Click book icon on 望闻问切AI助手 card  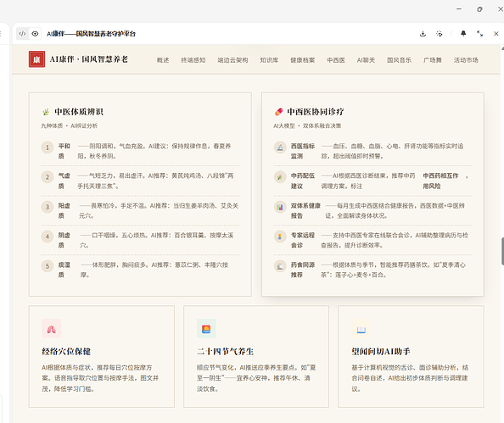pos(361,329)
